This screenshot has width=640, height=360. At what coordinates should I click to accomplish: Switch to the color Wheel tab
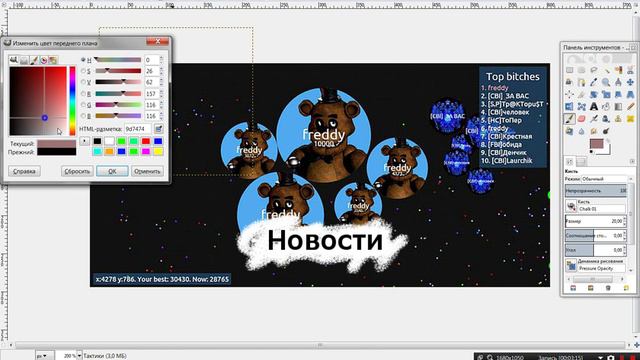pos(44,60)
